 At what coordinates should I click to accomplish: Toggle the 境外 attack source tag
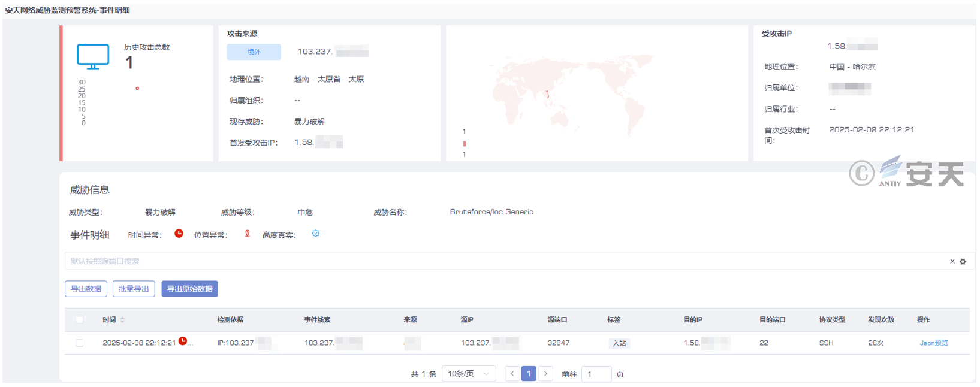click(x=254, y=52)
